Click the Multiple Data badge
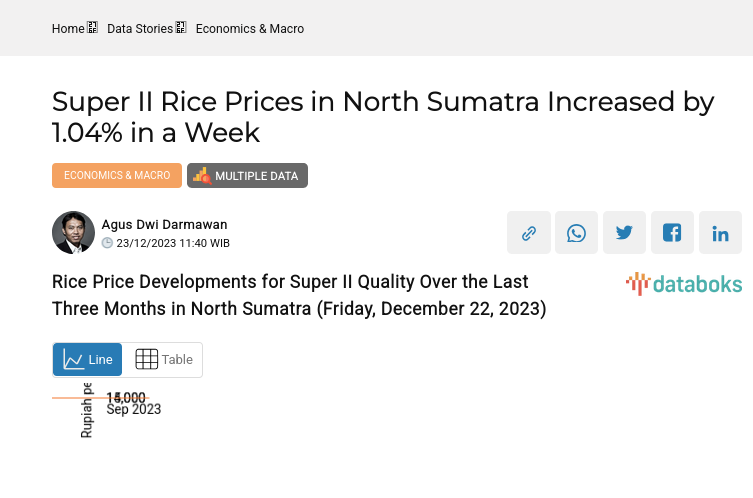Screen dimensions: 753x498 tap(248, 176)
